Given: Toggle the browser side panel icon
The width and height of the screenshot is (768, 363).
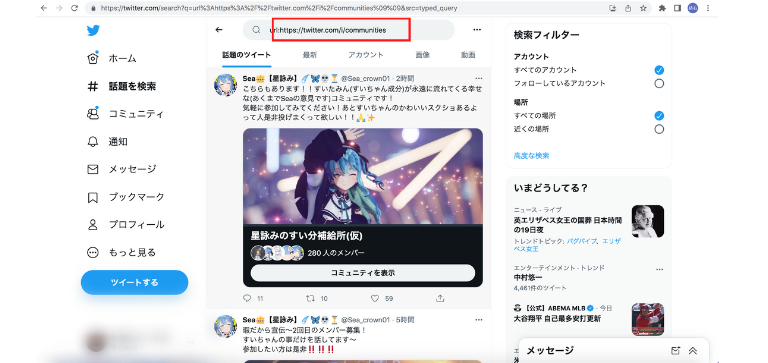Looking at the screenshot, I should pos(677,8).
